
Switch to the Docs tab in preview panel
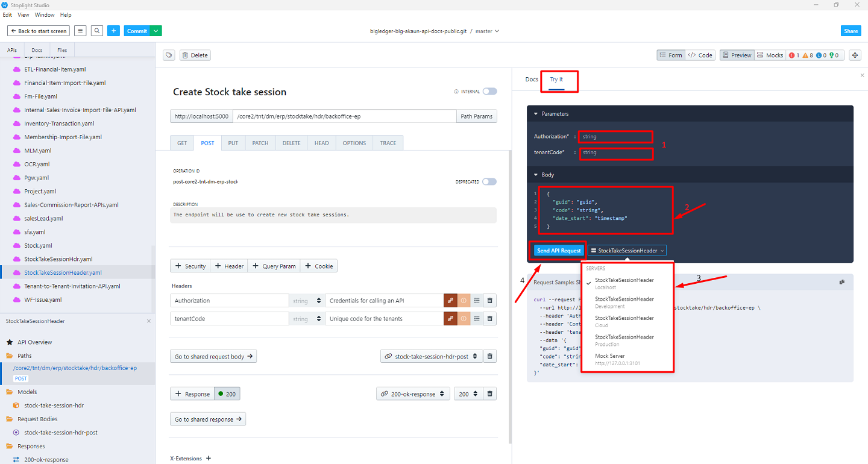pyautogui.click(x=532, y=80)
